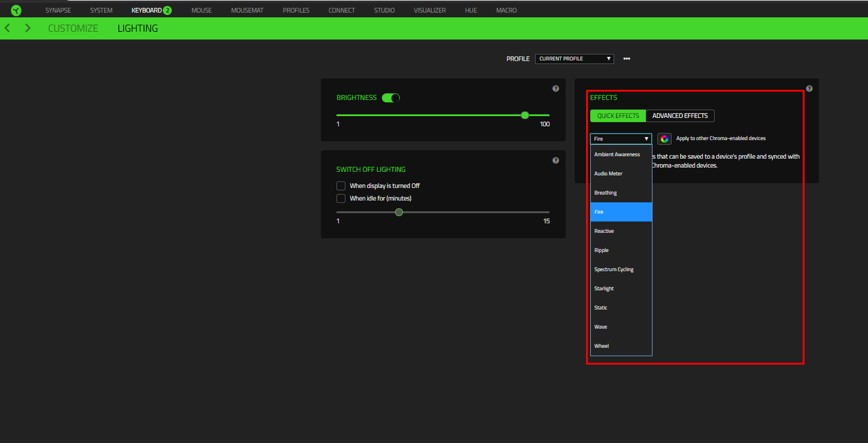Go to the Profiles tab
This screenshot has height=443, width=868.
coord(296,10)
